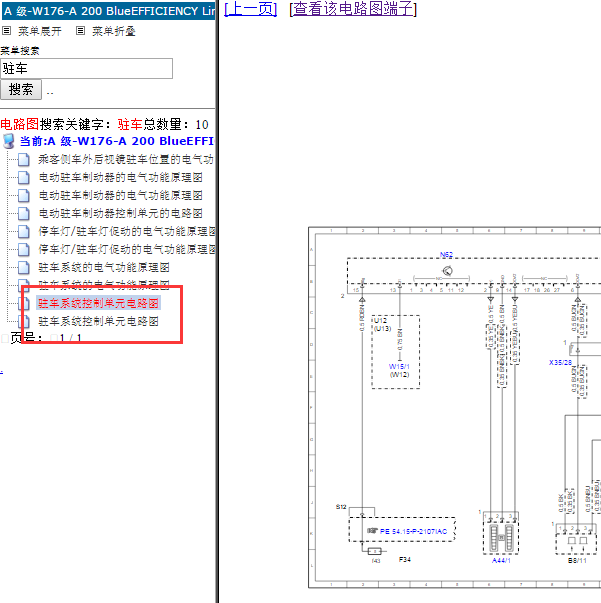Open 乘客侧车外后视镜驻车位置的电气功 diagram entry
The height and width of the screenshot is (603, 601).
[126, 160]
